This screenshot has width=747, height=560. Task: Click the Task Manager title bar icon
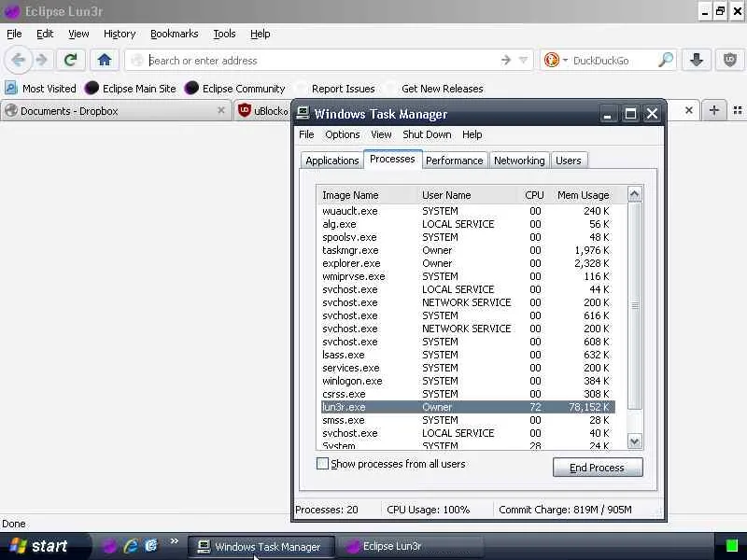coord(303,113)
